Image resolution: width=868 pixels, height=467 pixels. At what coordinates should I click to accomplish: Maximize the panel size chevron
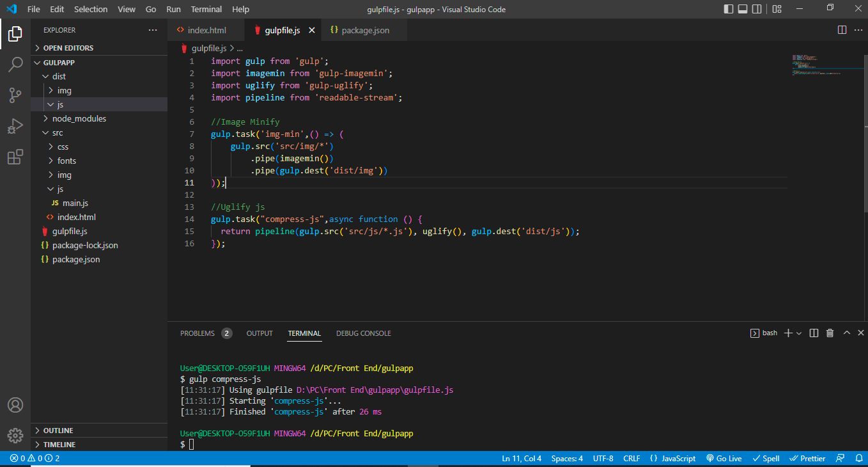click(847, 333)
